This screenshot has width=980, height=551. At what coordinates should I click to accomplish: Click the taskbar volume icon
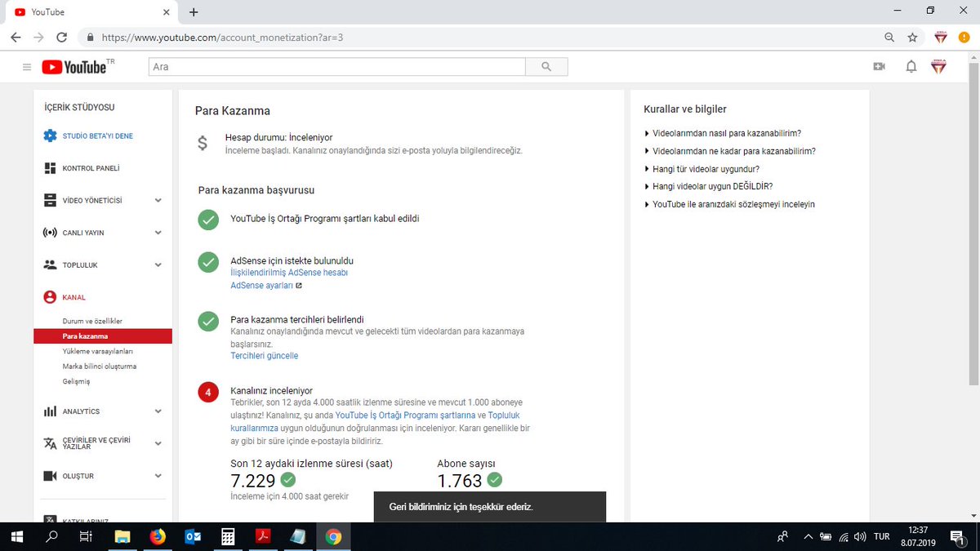click(x=859, y=536)
